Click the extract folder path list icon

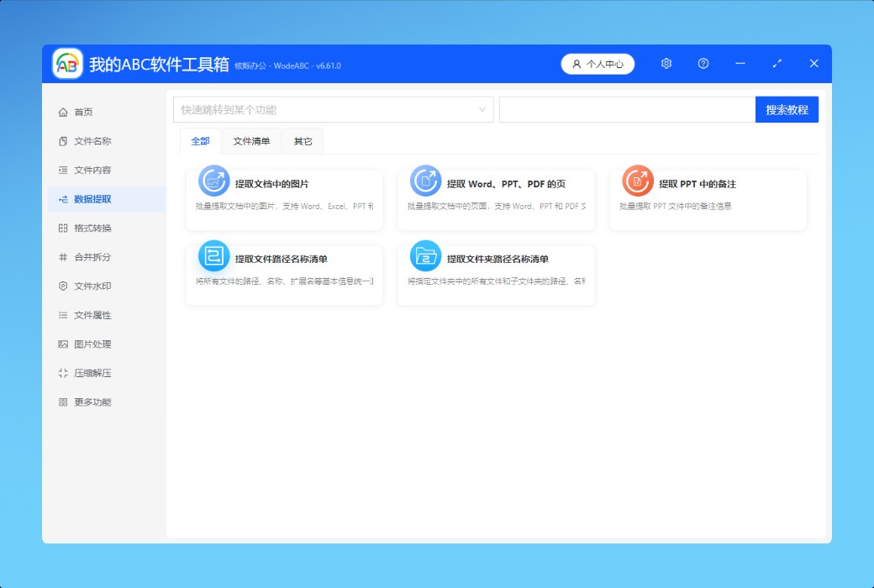pos(425,255)
